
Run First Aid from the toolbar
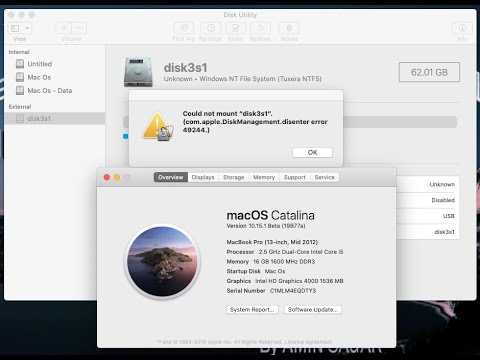[x=183, y=28]
